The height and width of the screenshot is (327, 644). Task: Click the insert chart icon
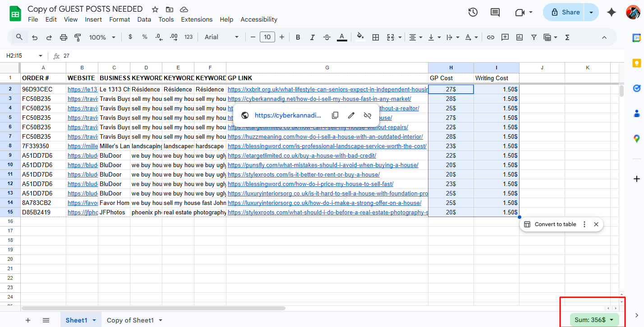(x=520, y=37)
